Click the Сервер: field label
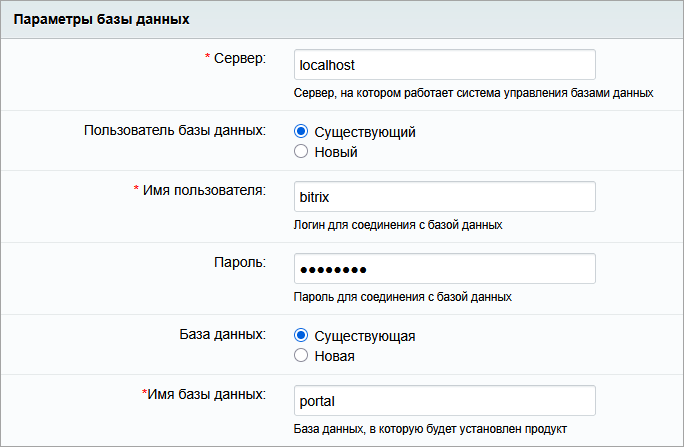Viewport: 684px width, 447px height. click(x=239, y=58)
